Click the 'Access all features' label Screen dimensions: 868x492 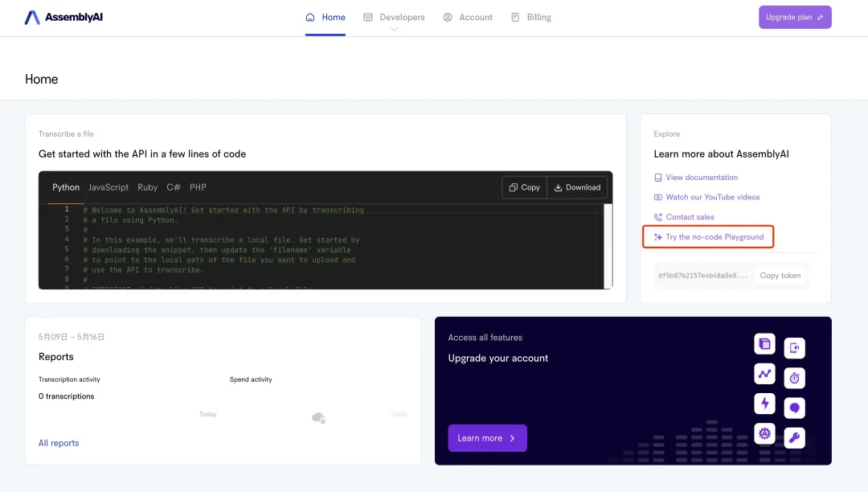(485, 338)
